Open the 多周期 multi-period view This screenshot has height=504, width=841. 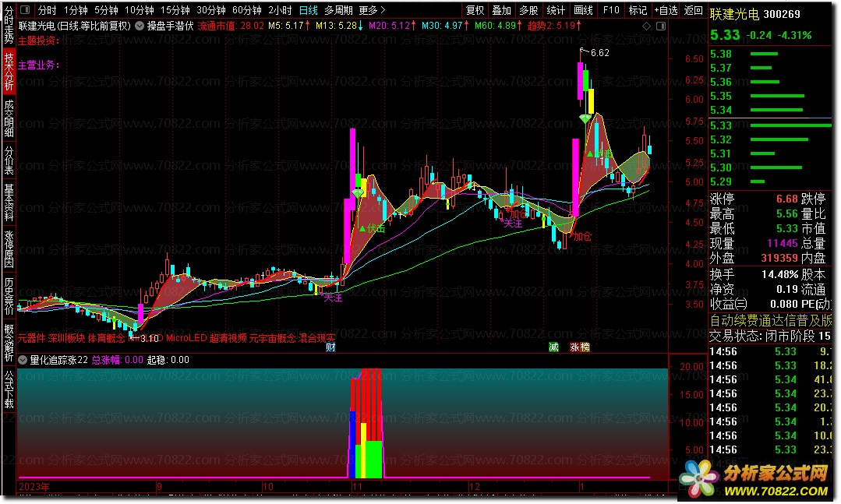(x=338, y=10)
